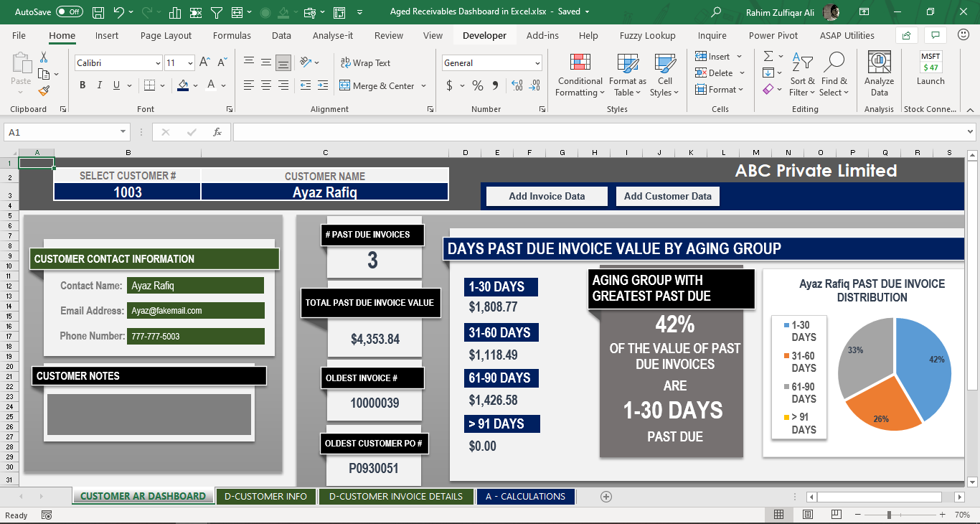
Task: Click the Cut scissors icon
Action: (44, 57)
